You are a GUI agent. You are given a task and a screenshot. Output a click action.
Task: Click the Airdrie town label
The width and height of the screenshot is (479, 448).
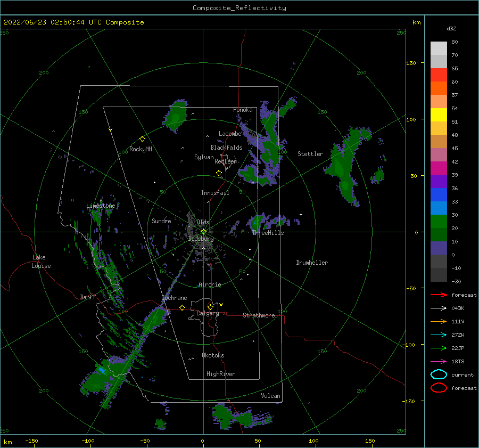click(210, 284)
